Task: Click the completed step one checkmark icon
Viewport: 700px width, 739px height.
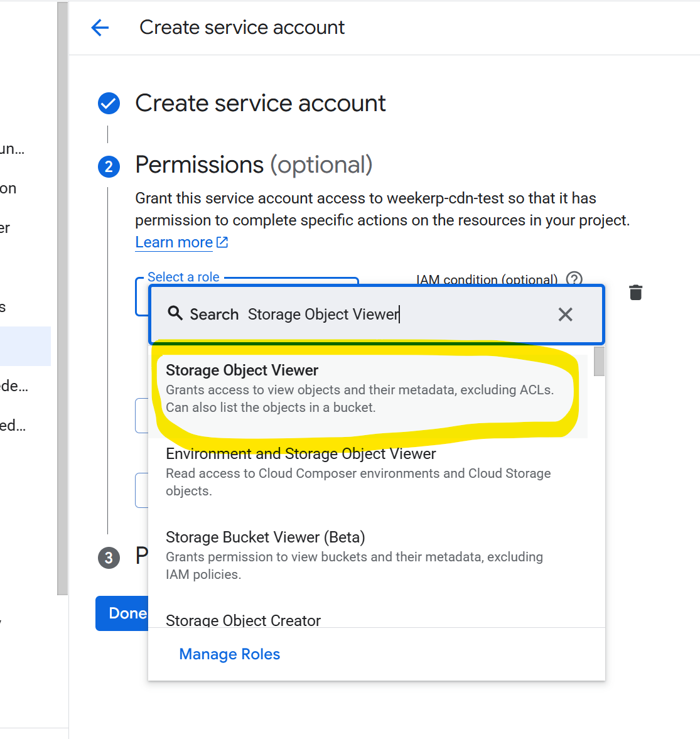Action: (x=109, y=104)
